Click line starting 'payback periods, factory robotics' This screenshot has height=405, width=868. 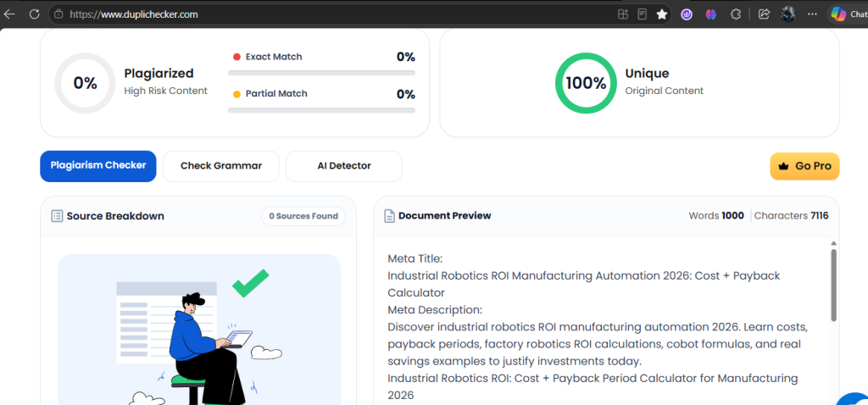pos(594,344)
